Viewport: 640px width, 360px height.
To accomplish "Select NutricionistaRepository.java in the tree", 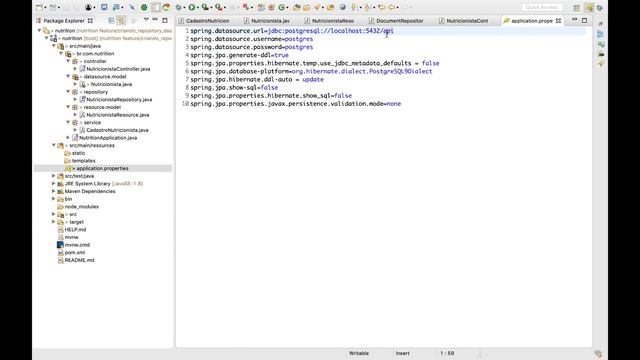I will coord(119,100).
